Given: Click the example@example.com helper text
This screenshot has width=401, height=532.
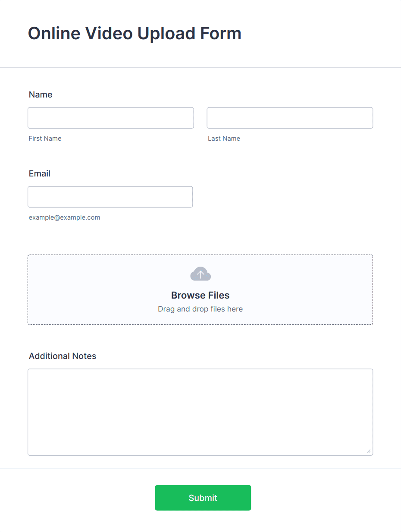Looking at the screenshot, I should [x=64, y=217].
